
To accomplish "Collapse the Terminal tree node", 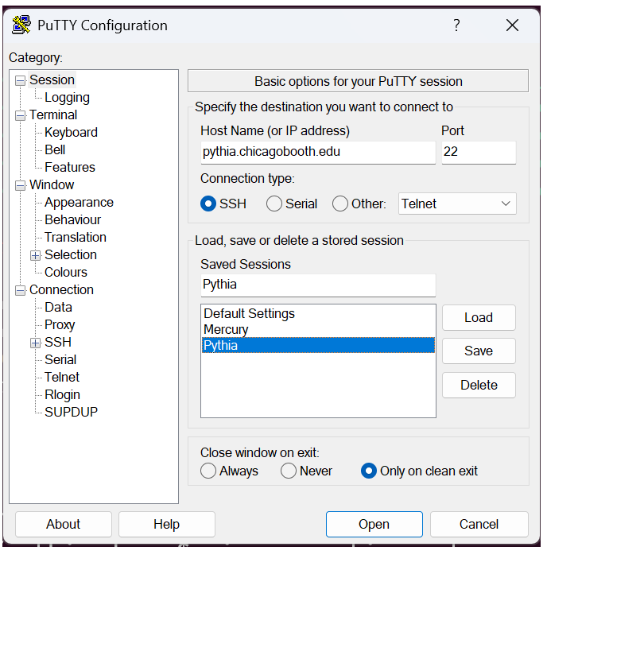I will click(20, 115).
